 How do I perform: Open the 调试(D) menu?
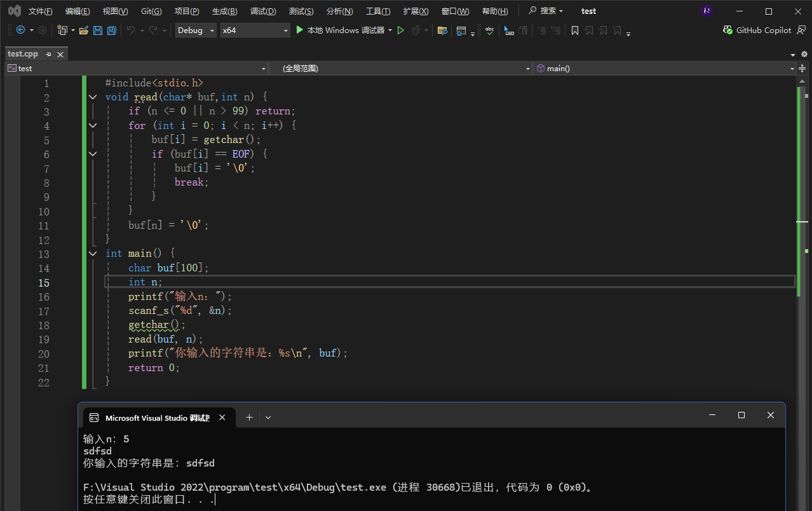(x=263, y=11)
